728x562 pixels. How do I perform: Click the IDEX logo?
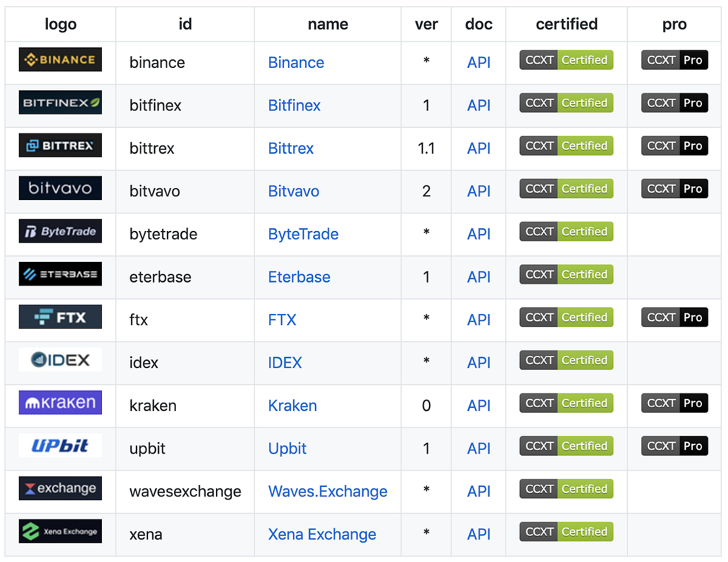(60, 360)
